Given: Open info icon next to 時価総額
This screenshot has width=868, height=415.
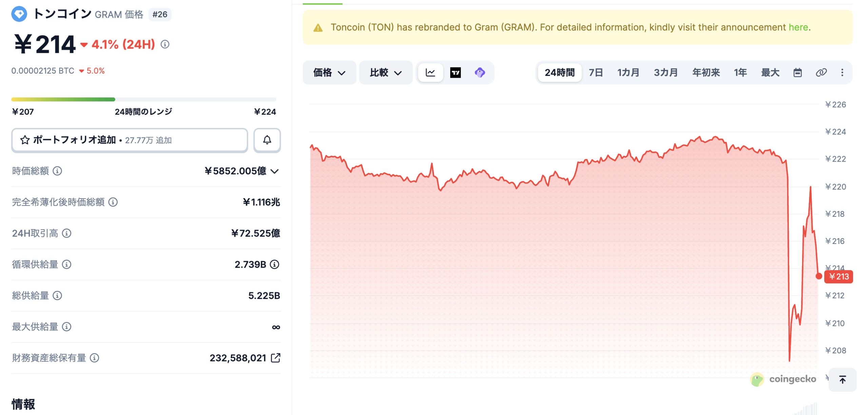Looking at the screenshot, I should [57, 171].
